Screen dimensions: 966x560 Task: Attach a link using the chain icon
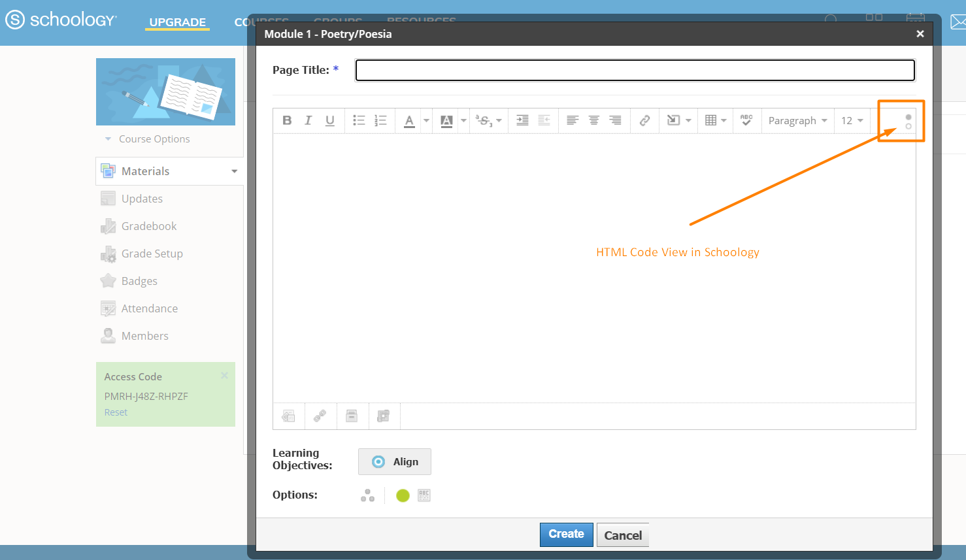320,416
